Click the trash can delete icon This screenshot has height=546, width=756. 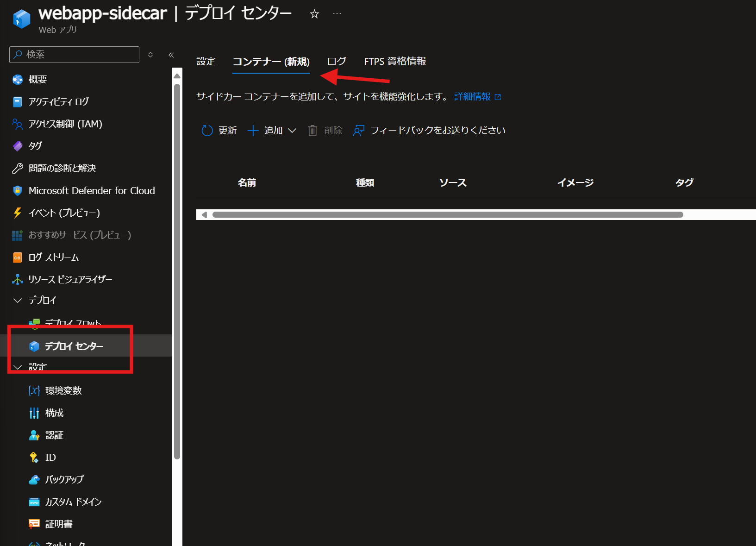click(x=313, y=131)
